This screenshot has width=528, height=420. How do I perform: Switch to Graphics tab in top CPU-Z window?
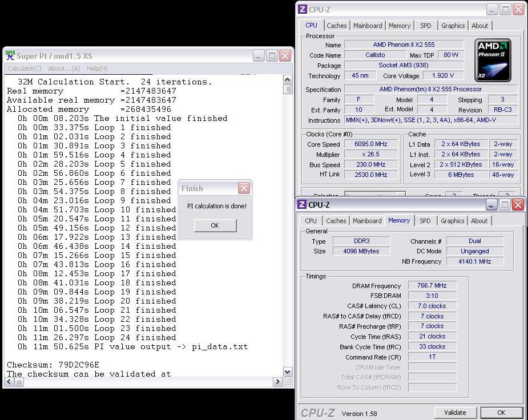pyautogui.click(x=453, y=26)
